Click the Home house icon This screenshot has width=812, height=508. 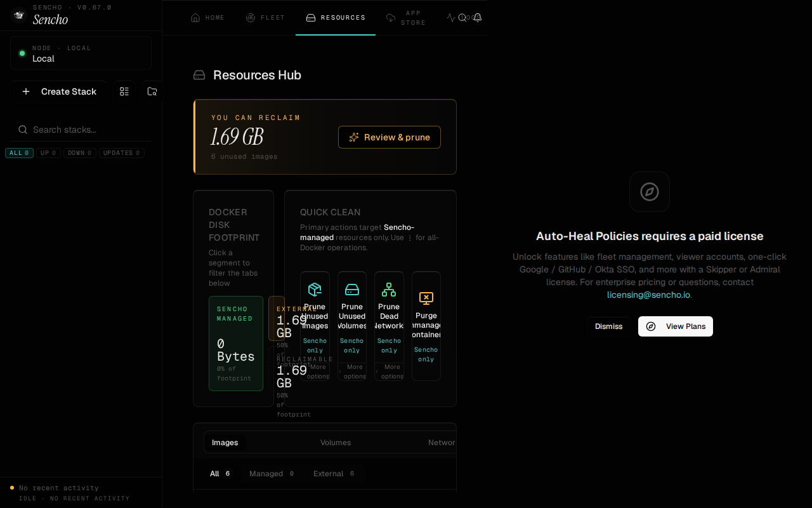click(195, 18)
